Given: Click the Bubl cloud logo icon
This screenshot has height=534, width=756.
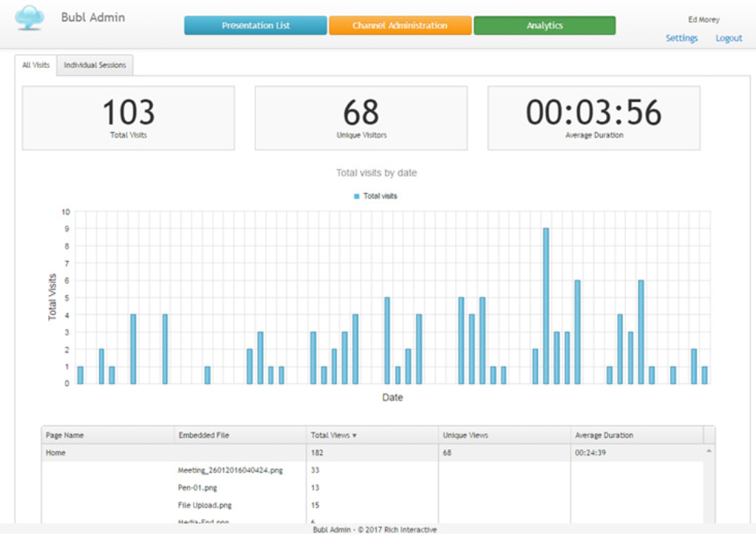Looking at the screenshot, I should pos(30,18).
